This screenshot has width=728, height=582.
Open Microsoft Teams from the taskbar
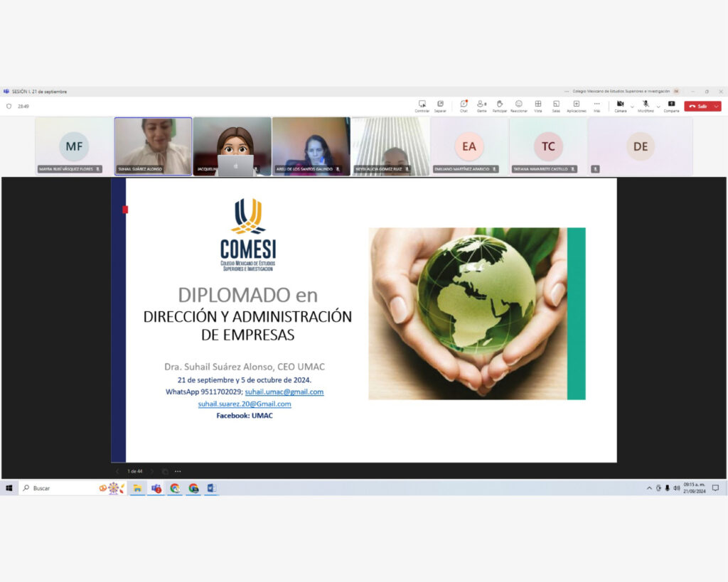(x=156, y=487)
